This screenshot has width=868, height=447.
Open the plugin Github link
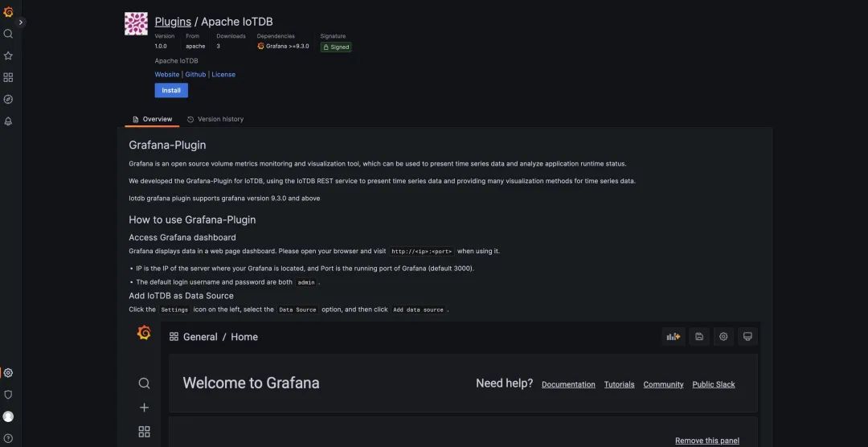coord(195,74)
